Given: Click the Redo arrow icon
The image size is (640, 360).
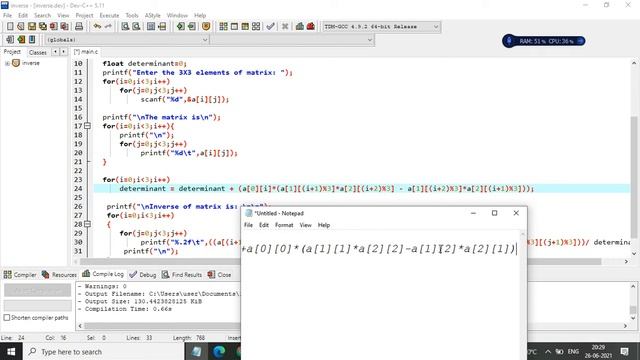Looking at the screenshot, I should pyautogui.click(x=108, y=27).
